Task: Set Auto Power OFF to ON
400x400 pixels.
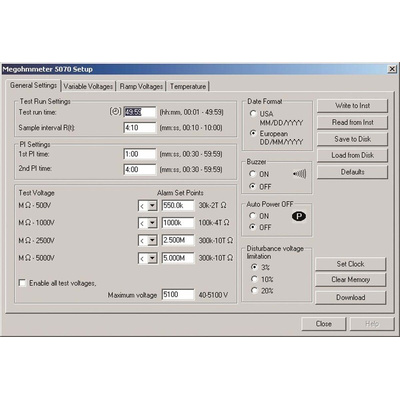Action: tap(253, 216)
